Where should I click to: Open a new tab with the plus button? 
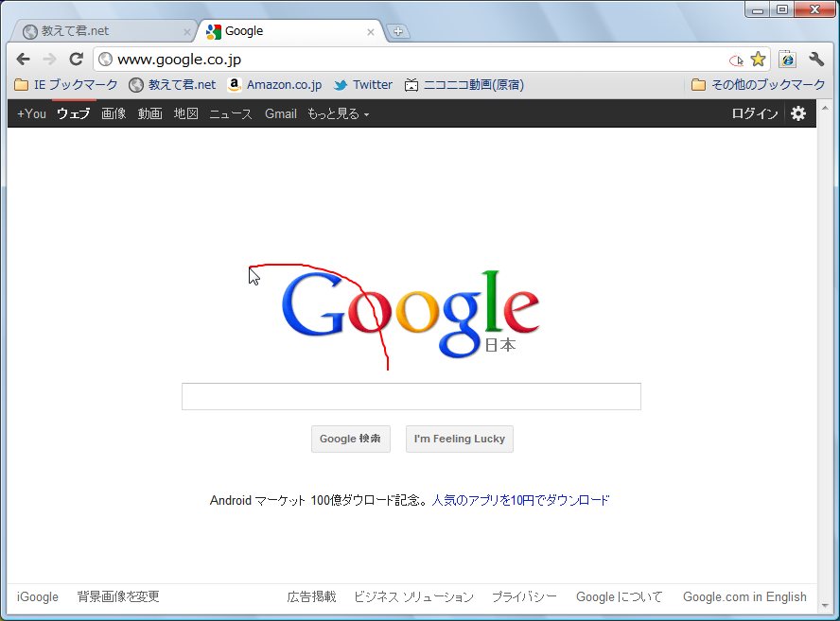pyautogui.click(x=398, y=31)
